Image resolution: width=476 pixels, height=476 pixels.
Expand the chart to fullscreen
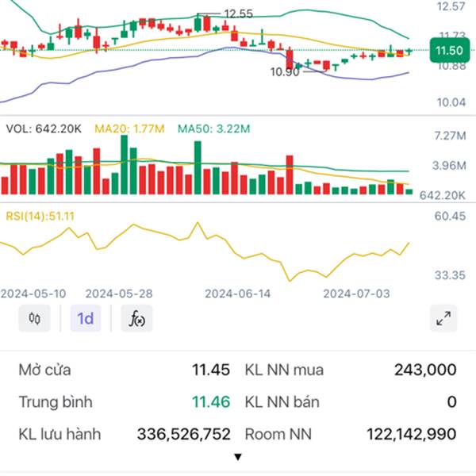pos(443,318)
